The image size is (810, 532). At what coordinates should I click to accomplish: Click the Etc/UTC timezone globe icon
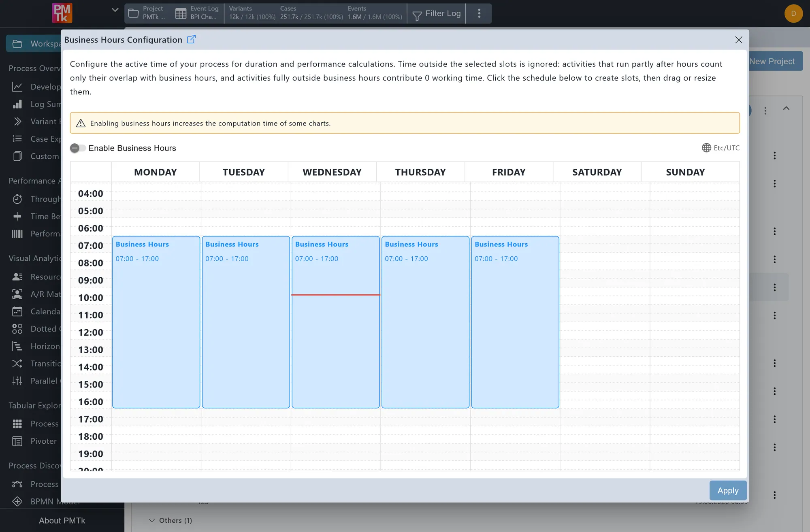click(706, 148)
